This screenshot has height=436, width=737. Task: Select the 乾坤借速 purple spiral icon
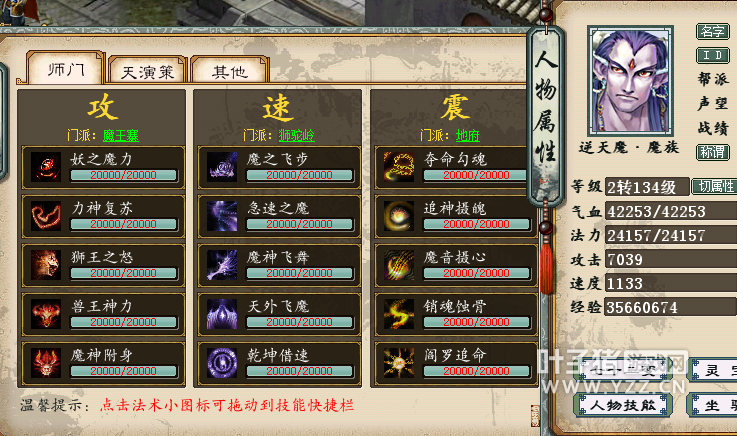[x=222, y=363]
